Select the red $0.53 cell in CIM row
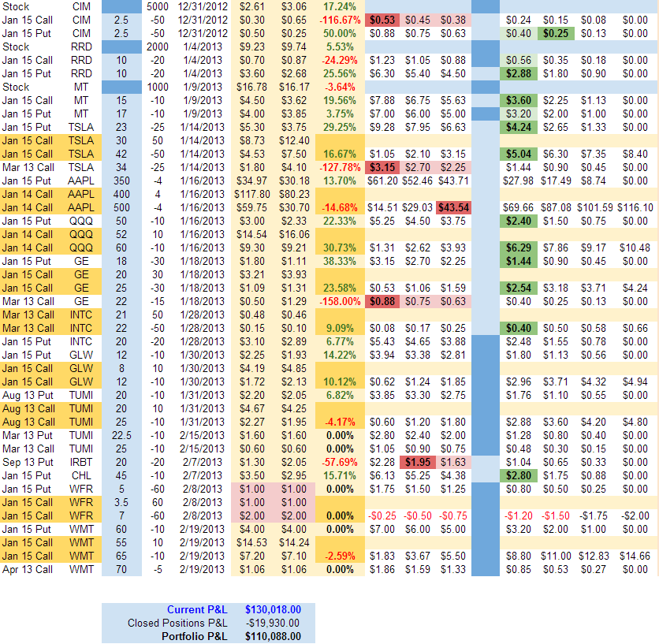 click(382, 19)
